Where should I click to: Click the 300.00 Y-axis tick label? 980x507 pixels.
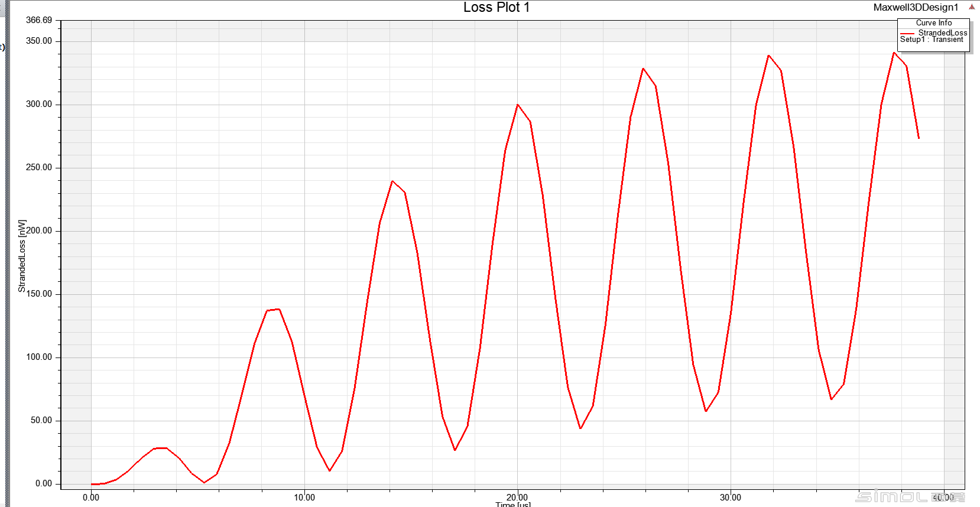pos(39,104)
